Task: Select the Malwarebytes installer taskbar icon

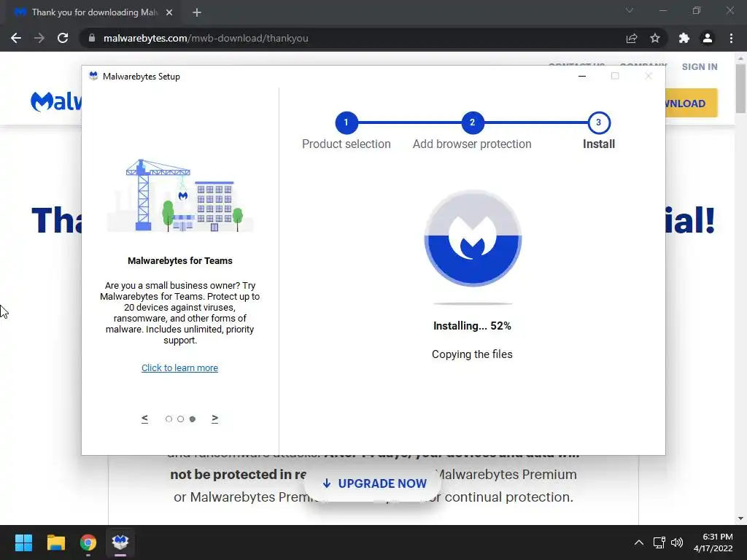Action: pos(120,542)
